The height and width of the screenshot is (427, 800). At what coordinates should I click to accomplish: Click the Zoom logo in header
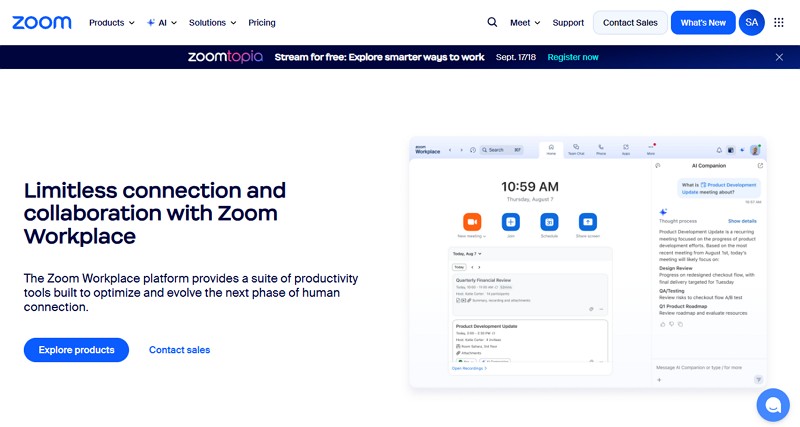tap(42, 22)
